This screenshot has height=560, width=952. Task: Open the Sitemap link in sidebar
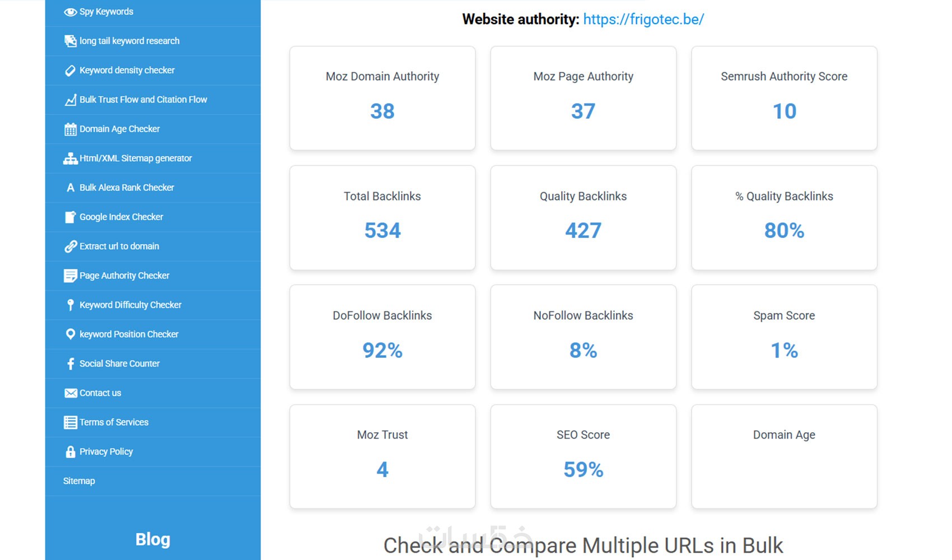[x=79, y=481]
